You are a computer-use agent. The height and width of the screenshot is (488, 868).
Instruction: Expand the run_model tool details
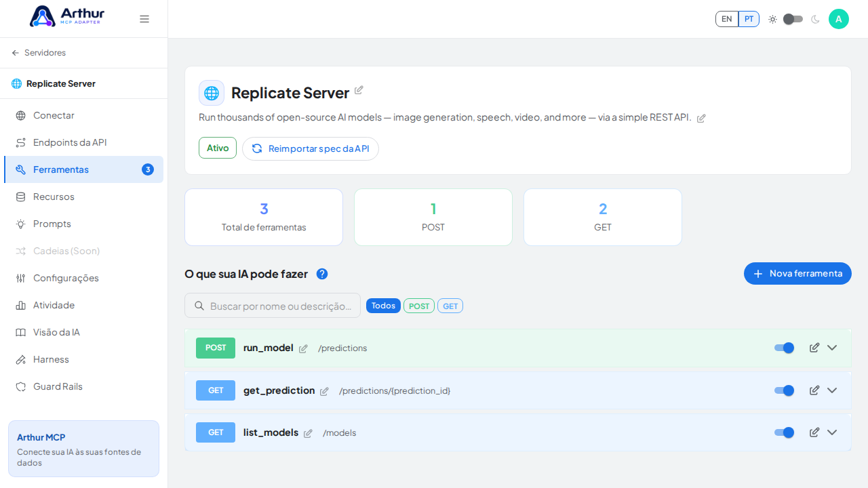pyautogui.click(x=832, y=348)
